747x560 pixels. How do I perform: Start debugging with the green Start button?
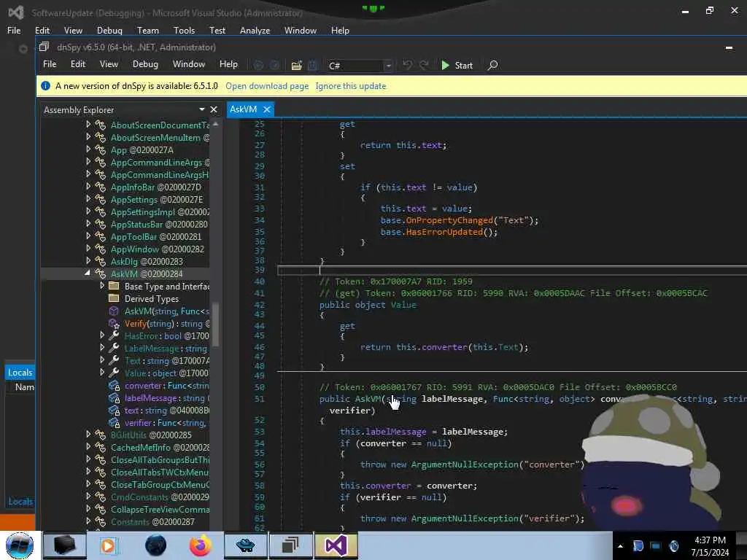pyautogui.click(x=457, y=65)
